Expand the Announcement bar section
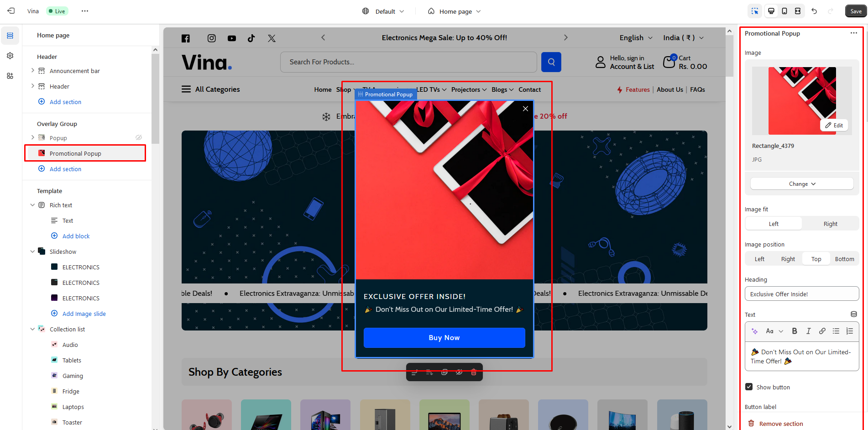This screenshot has height=430, width=868. (x=32, y=71)
